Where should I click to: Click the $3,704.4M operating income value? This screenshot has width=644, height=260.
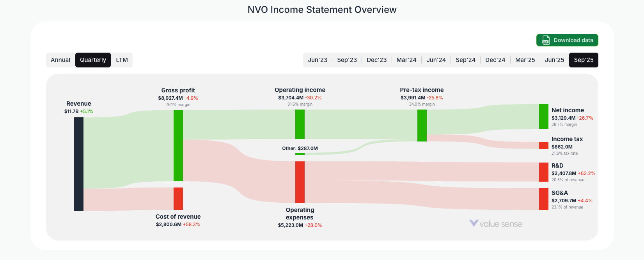tap(291, 98)
